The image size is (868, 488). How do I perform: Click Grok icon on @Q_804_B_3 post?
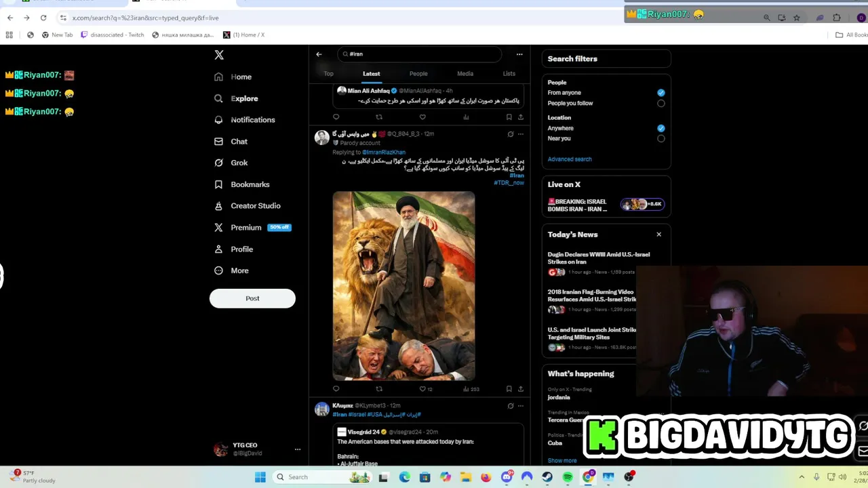pyautogui.click(x=511, y=134)
